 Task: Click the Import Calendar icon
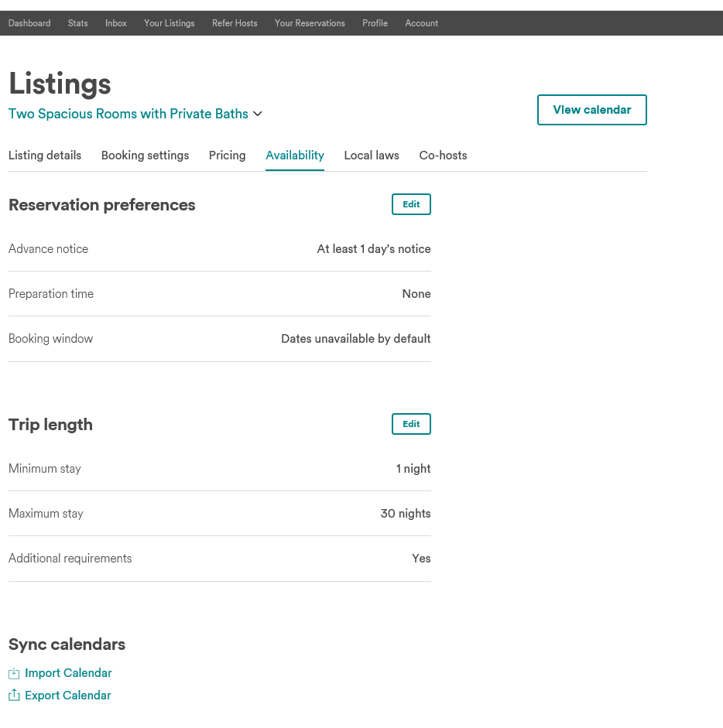click(x=14, y=674)
